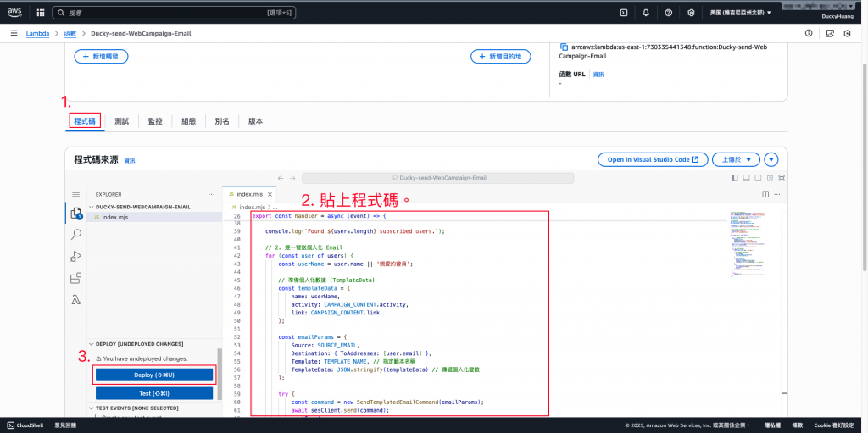
Task: Launch CloudShell from the top bar icon
Action: (623, 12)
